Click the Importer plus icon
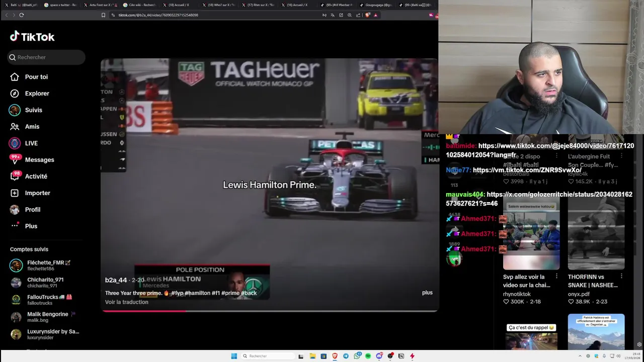Viewport: 644px width, 362px height. coord(15,193)
